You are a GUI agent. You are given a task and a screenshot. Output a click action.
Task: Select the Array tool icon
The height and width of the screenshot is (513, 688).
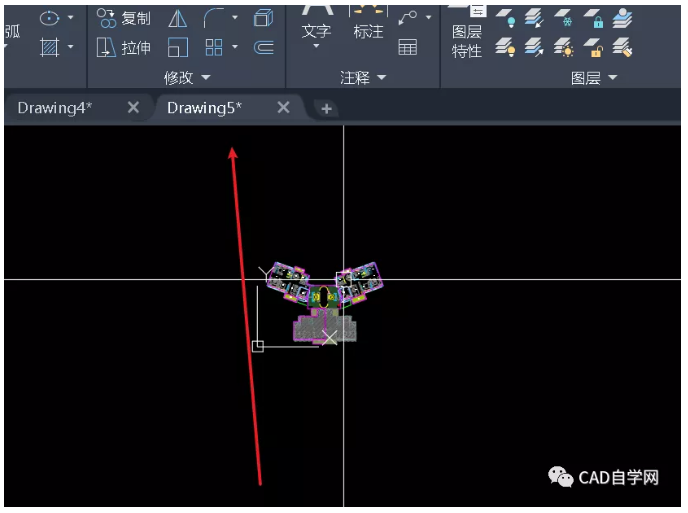tap(214, 47)
